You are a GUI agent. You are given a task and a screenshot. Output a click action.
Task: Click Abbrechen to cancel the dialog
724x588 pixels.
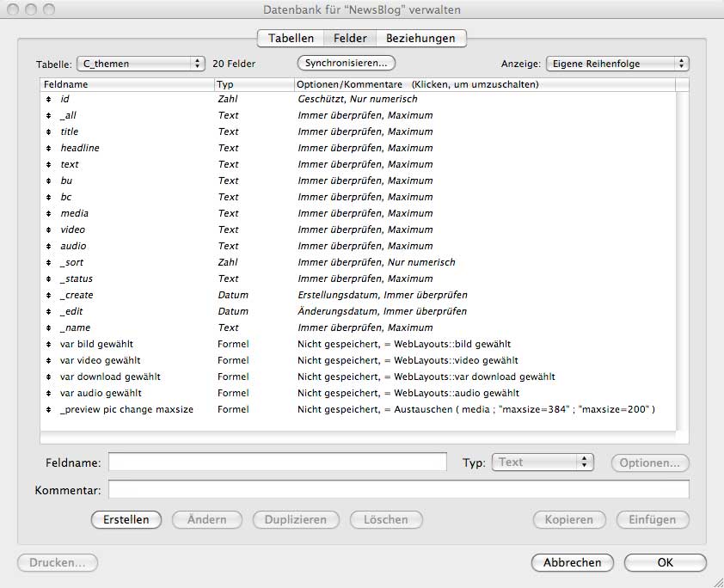(572, 563)
